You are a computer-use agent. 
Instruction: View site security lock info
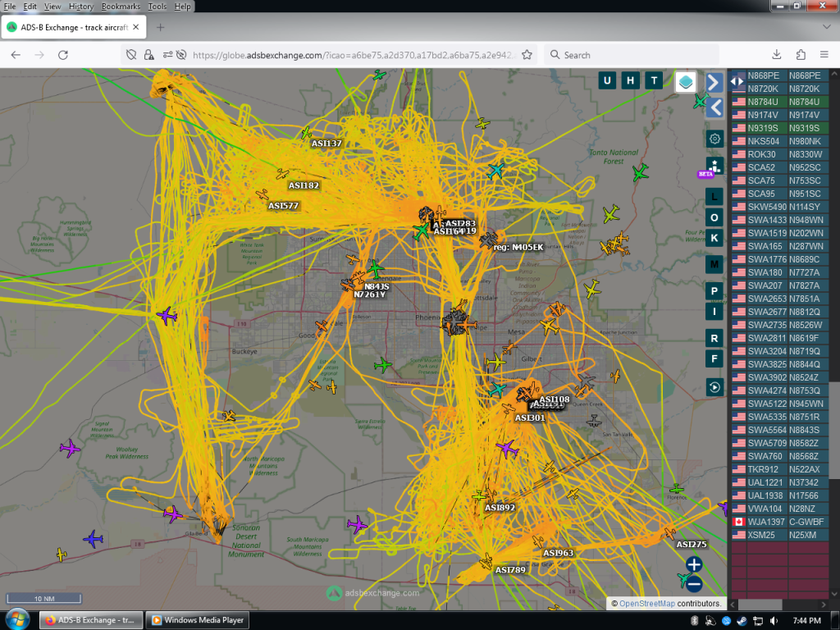tap(149, 55)
